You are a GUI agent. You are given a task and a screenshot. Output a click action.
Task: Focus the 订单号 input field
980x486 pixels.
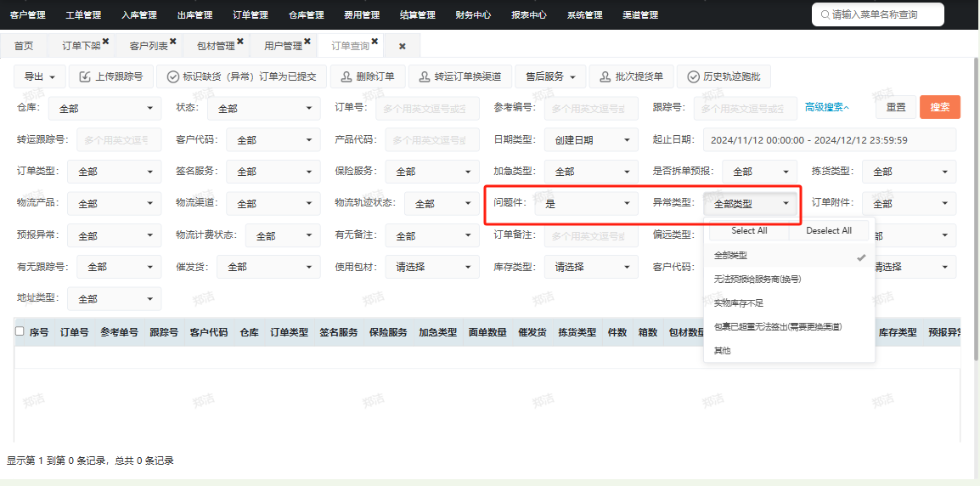click(x=427, y=108)
